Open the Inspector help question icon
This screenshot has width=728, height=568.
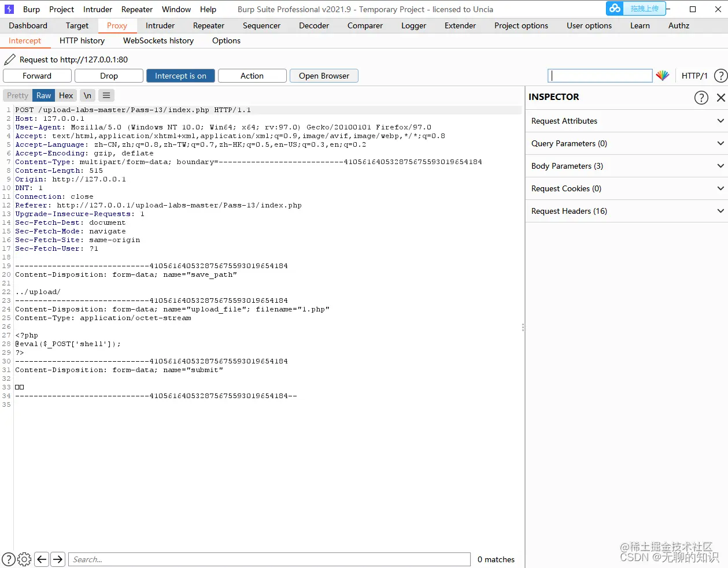tap(701, 97)
